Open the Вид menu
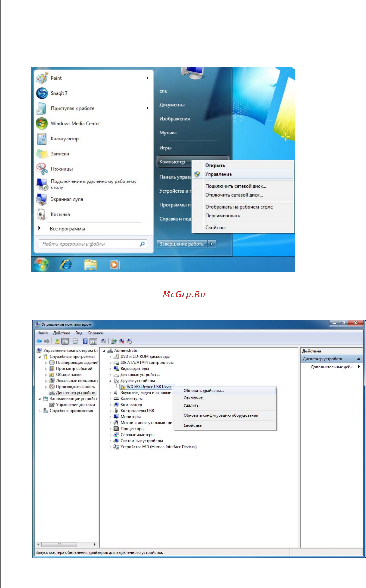Screen dimensions: 366x588 coord(79,333)
